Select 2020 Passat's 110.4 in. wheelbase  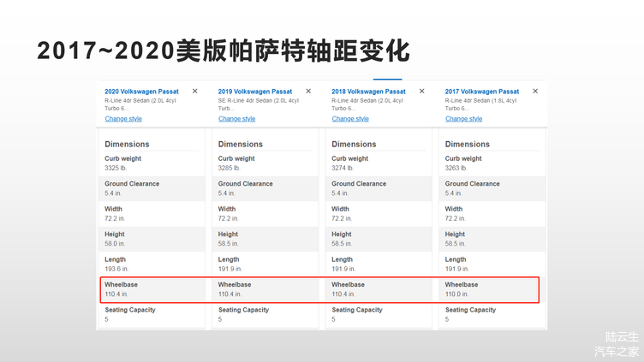click(116, 294)
